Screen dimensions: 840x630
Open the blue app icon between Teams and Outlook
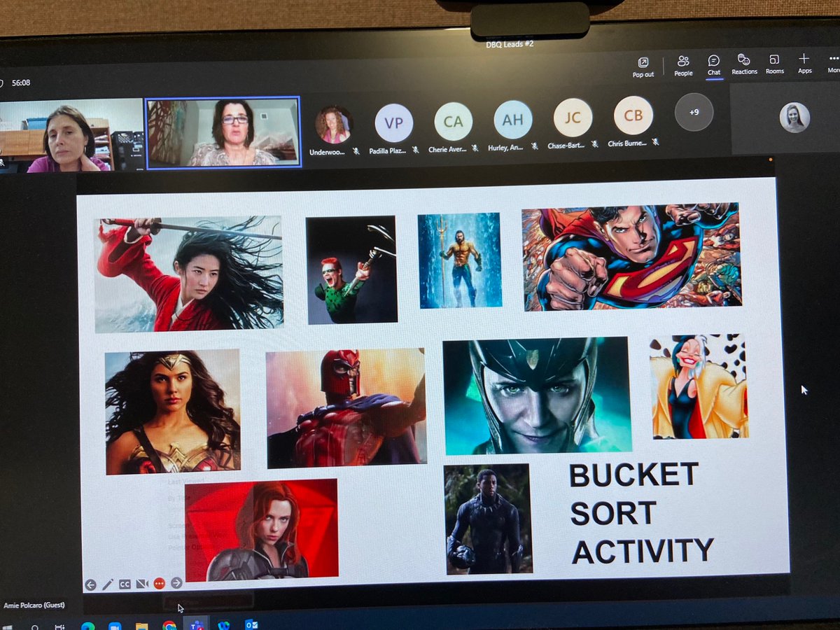click(224, 625)
